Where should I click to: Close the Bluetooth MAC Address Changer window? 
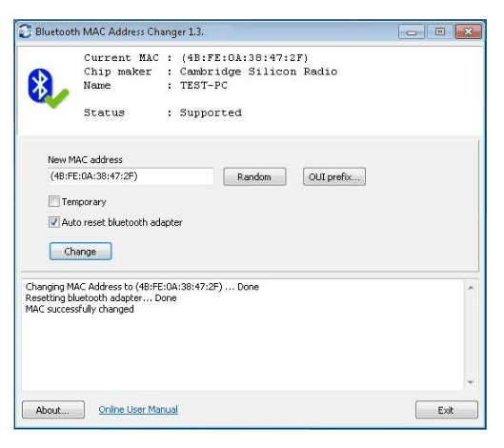(469, 31)
